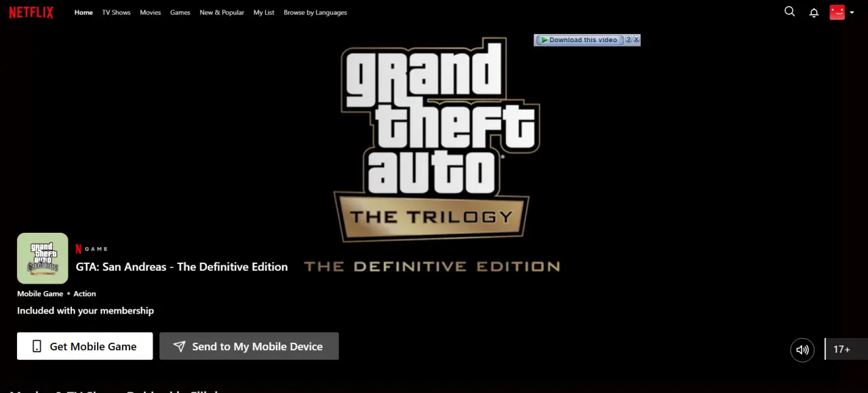
Task: Click the red profile avatar
Action: tap(837, 12)
